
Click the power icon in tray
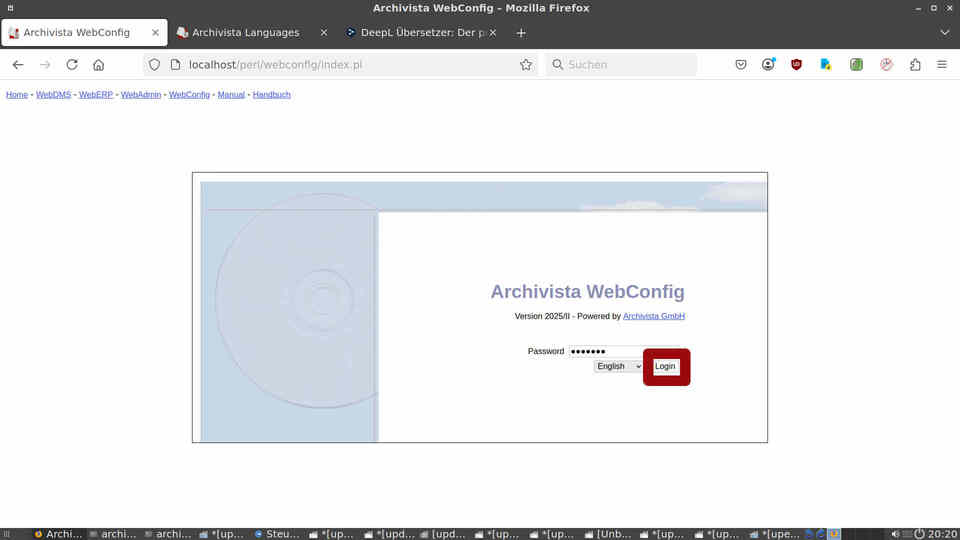919,534
